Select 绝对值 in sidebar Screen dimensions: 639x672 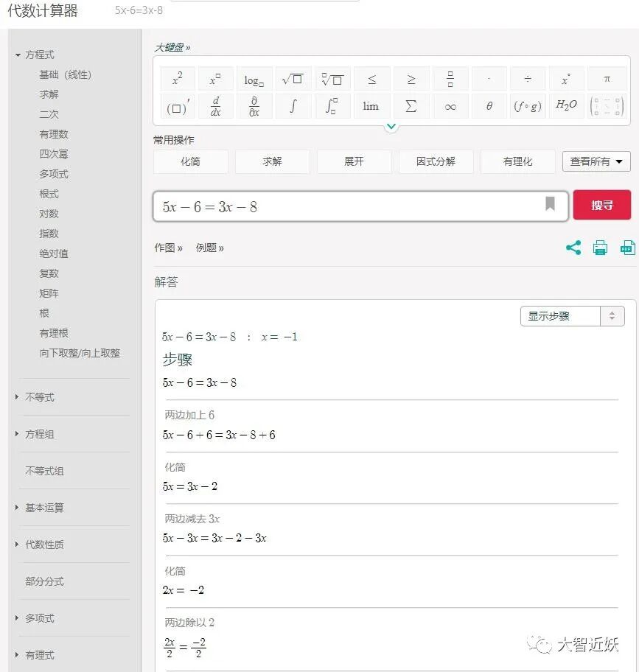(x=54, y=253)
